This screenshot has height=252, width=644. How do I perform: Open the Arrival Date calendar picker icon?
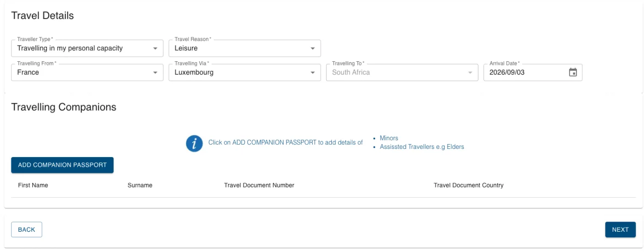pos(573,72)
